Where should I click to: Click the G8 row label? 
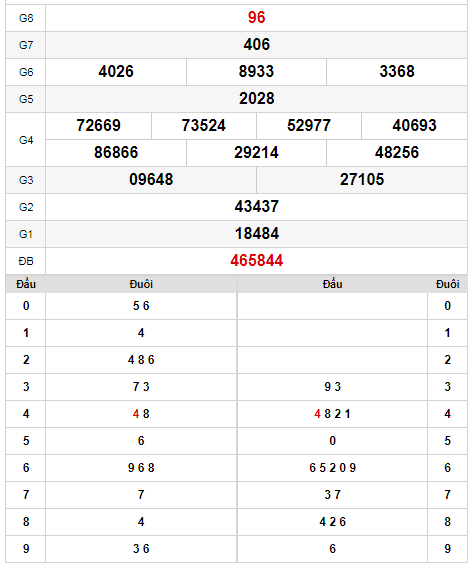pos(26,18)
